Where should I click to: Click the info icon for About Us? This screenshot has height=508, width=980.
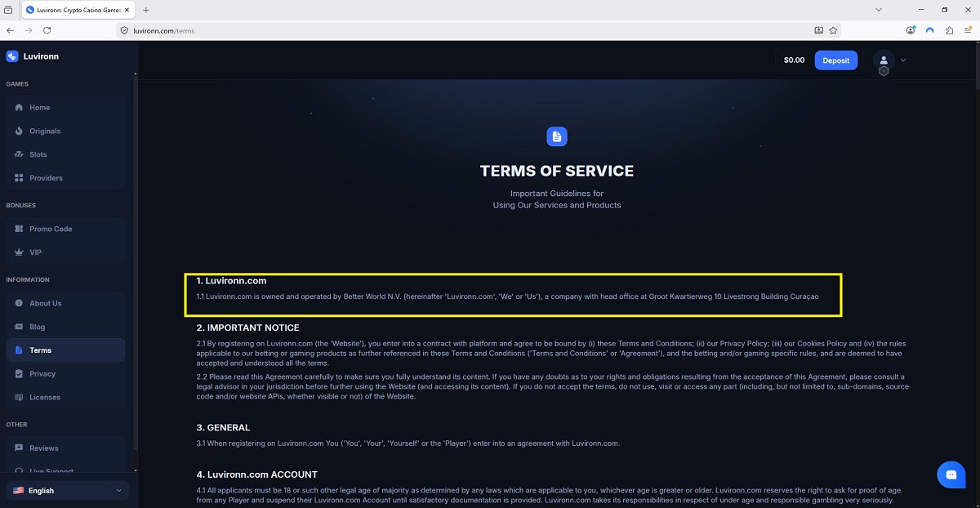click(20, 303)
